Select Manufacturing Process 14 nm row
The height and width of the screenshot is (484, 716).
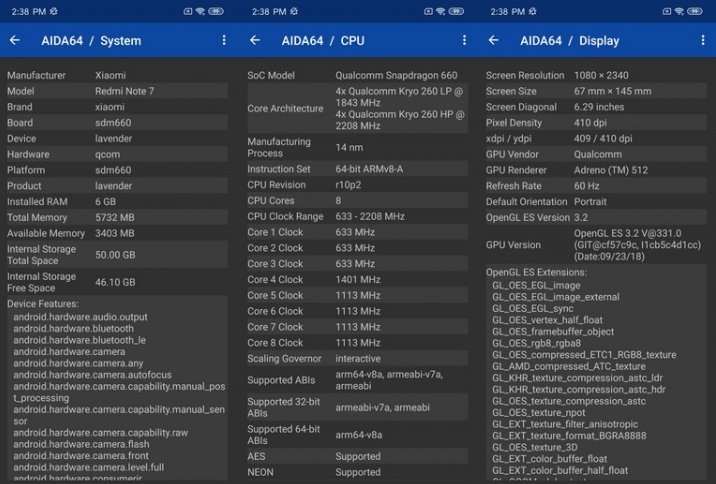pos(357,147)
